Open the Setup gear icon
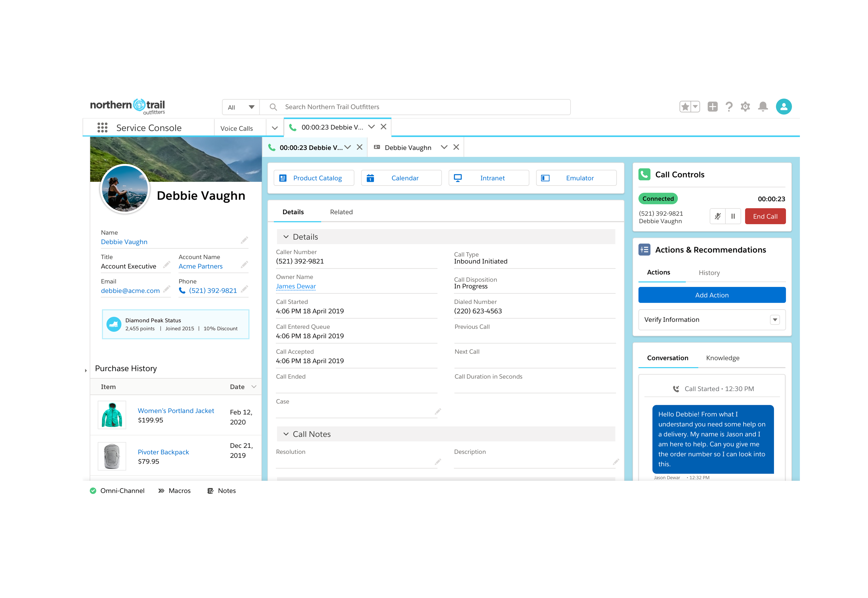This screenshot has height=598, width=868. pos(745,107)
